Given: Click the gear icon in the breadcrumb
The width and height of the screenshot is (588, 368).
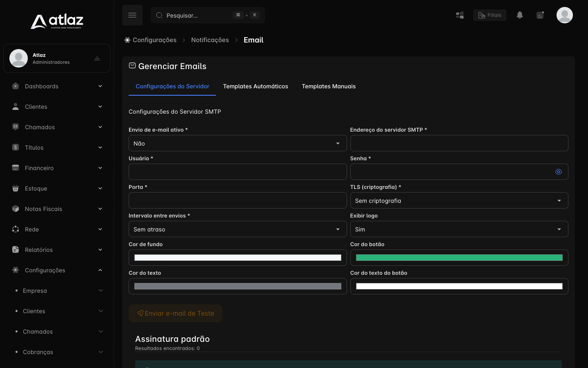Looking at the screenshot, I should 127,40.
